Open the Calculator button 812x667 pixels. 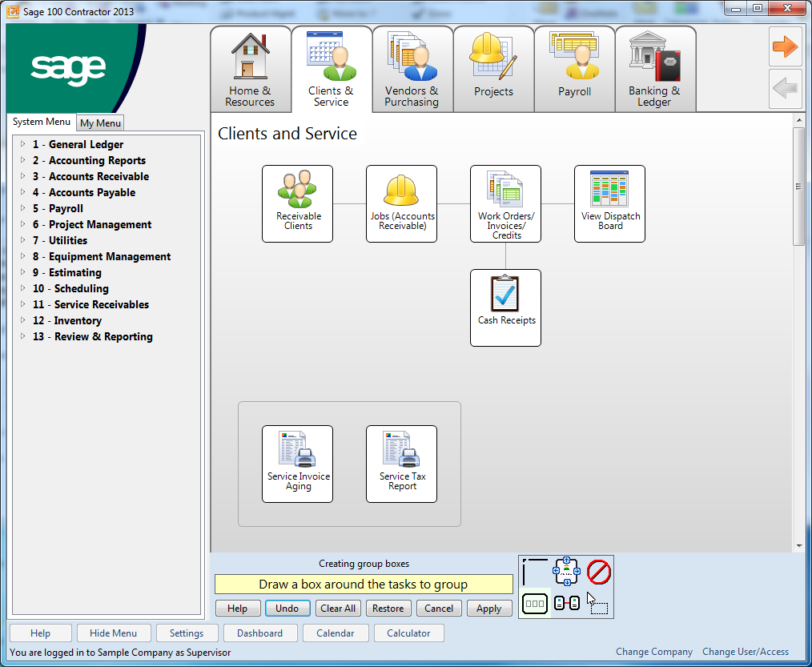pyautogui.click(x=408, y=633)
